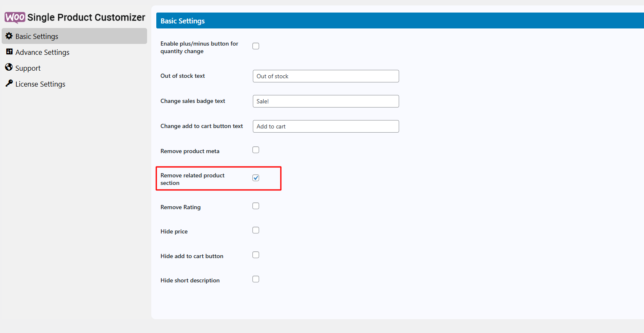Viewport: 644px width, 333px height.
Task: Open the Advance Settings menu item
Action: pyautogui.click(x=42, y=52)
